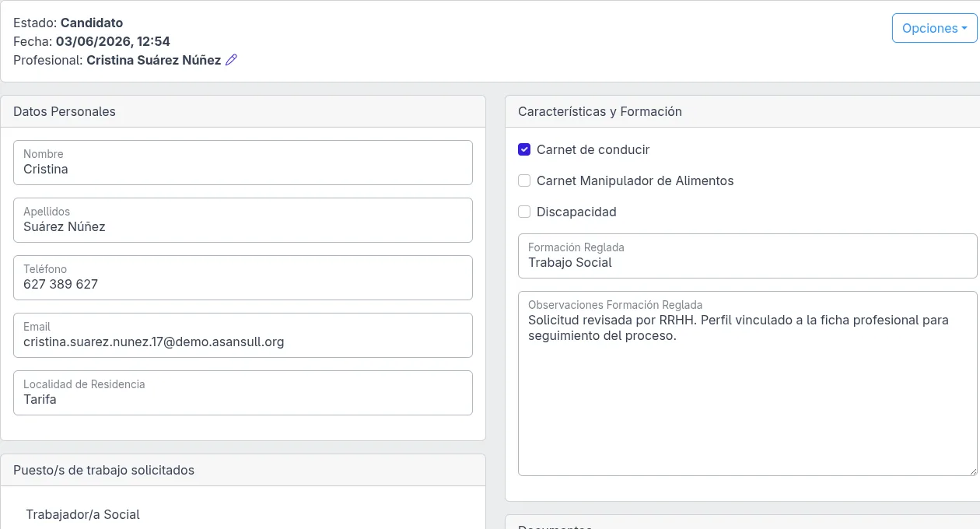Click 'Características y Formación' header
The image size is (980, 529).
click(743, 111)
